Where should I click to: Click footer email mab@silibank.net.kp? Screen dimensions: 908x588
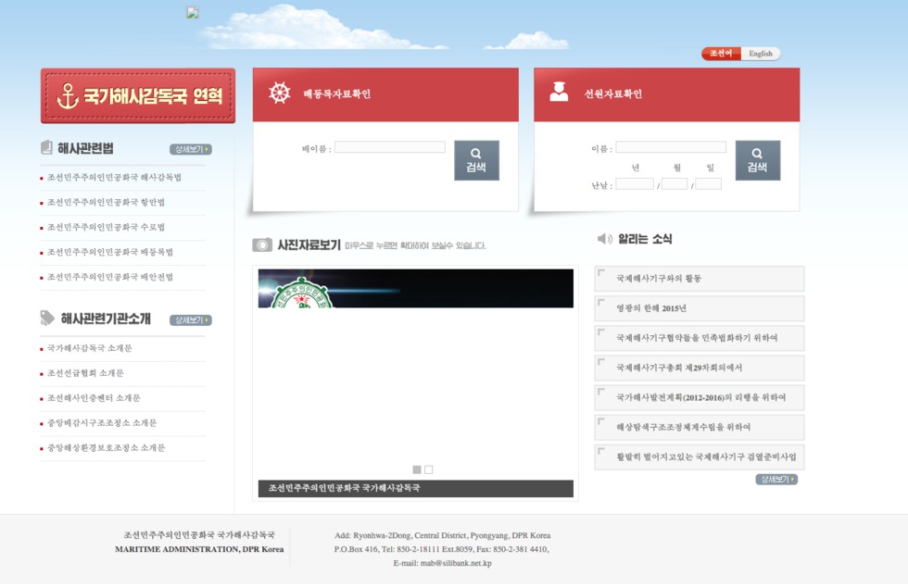tap(456, 563)
